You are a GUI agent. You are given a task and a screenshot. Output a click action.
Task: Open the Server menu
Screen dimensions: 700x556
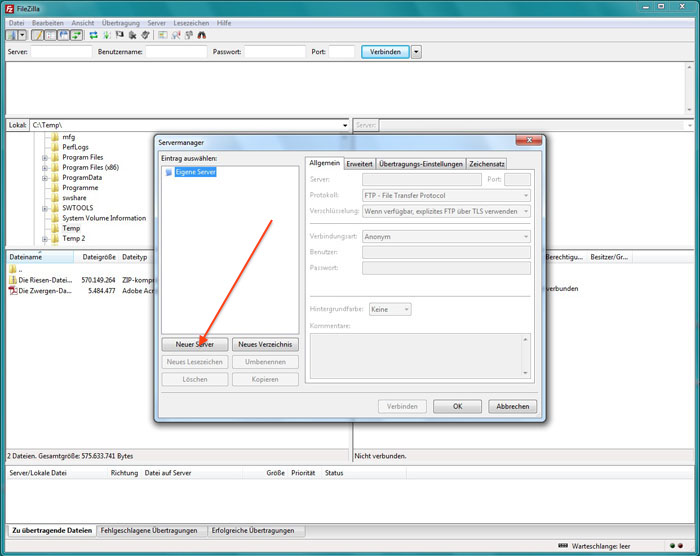(x=156, y=23)
